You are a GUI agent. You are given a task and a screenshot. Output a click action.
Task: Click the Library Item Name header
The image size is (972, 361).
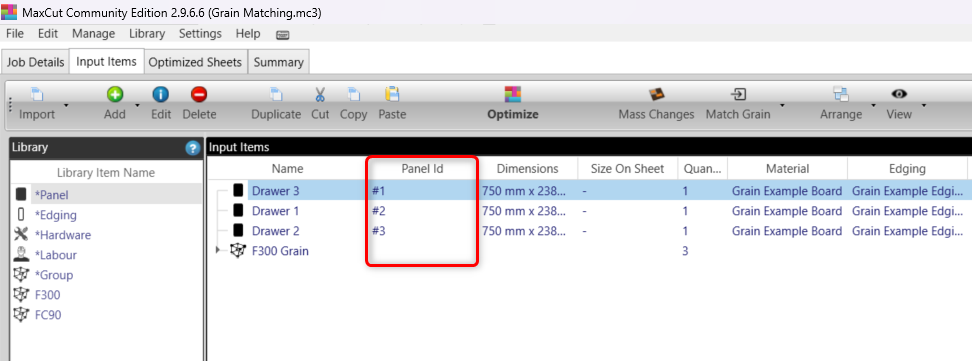106,172
